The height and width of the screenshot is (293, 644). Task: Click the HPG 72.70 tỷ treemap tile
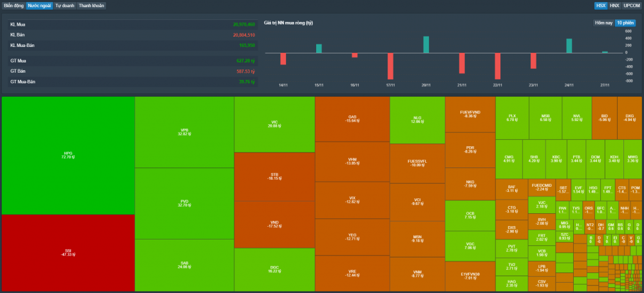click(68, 155)
